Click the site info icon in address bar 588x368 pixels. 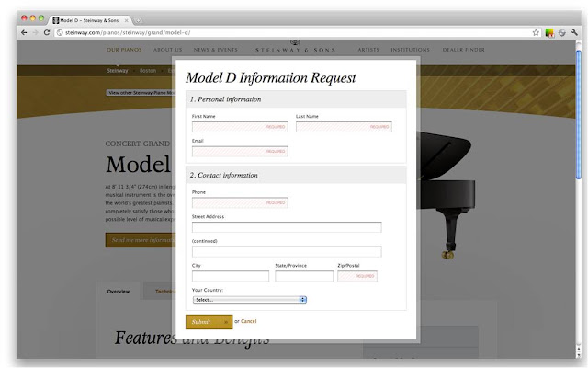pyautogui.click(x=59, y=33)
